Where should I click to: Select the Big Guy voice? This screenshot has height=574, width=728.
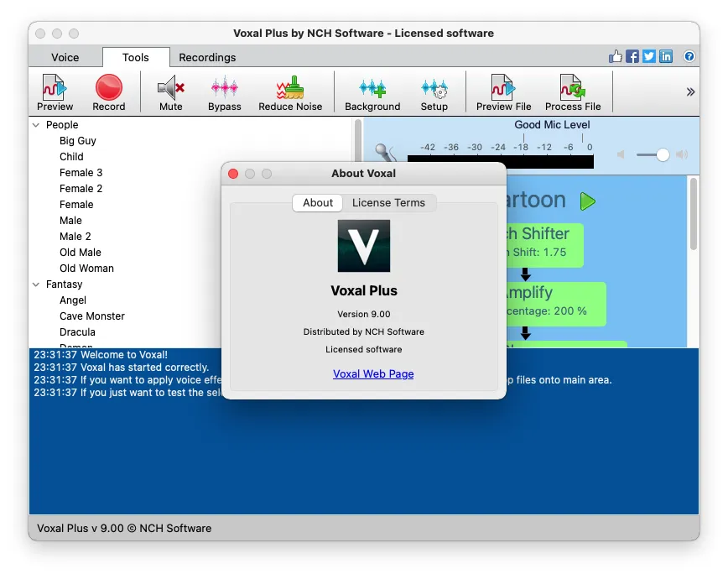(x=77, y=141)
